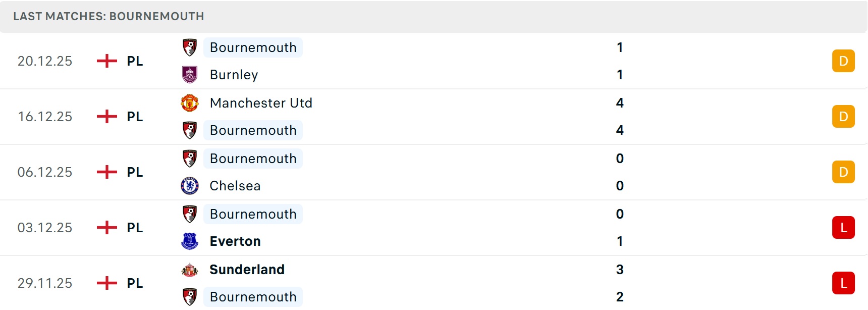Viewport: 868px width, 310px height.
Task: Open the Everton team link
Action: [x=235, y=241]
